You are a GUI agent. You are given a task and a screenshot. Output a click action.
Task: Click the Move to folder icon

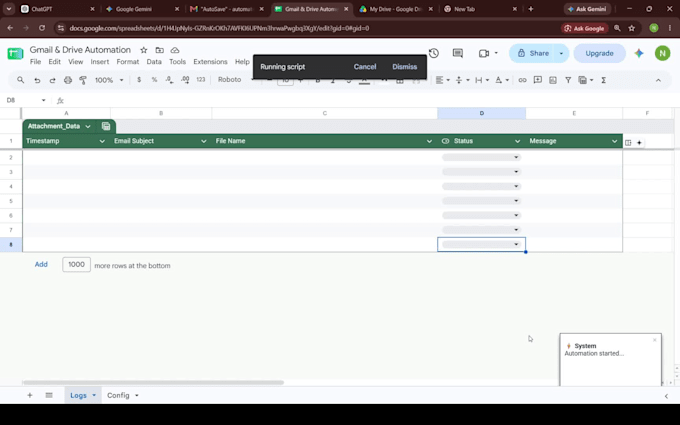tap(160, 50)
